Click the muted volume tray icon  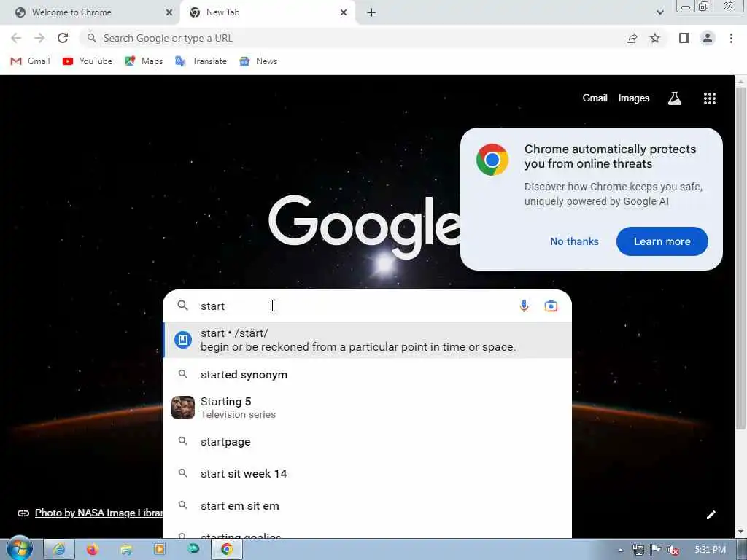[x=673, y=550]
